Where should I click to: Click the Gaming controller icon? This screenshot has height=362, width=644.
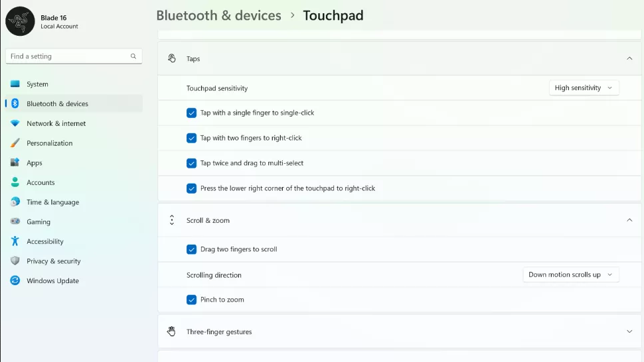coord(15,221)
